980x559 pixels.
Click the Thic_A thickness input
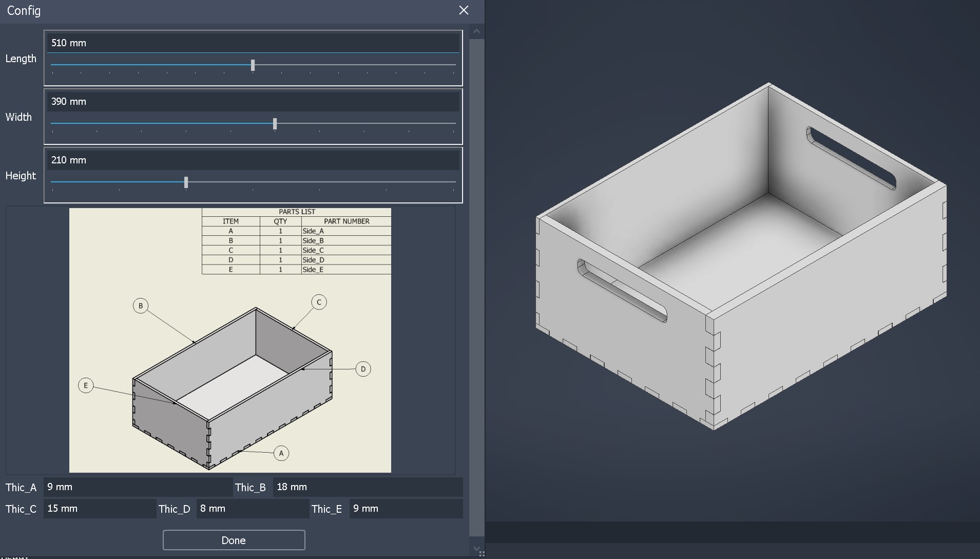pyautogui.click(x=137, y=487)
